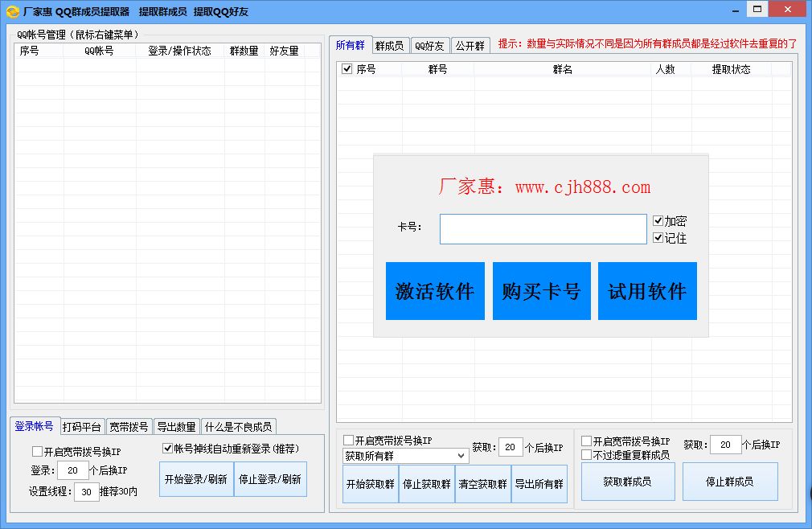
Task: Click 停止登录/刷新 button
Action: (270, 479)
